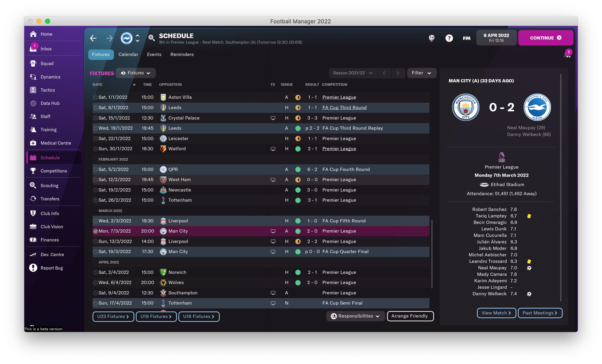Open the Transfers arrows icon

tap(33, 199)
